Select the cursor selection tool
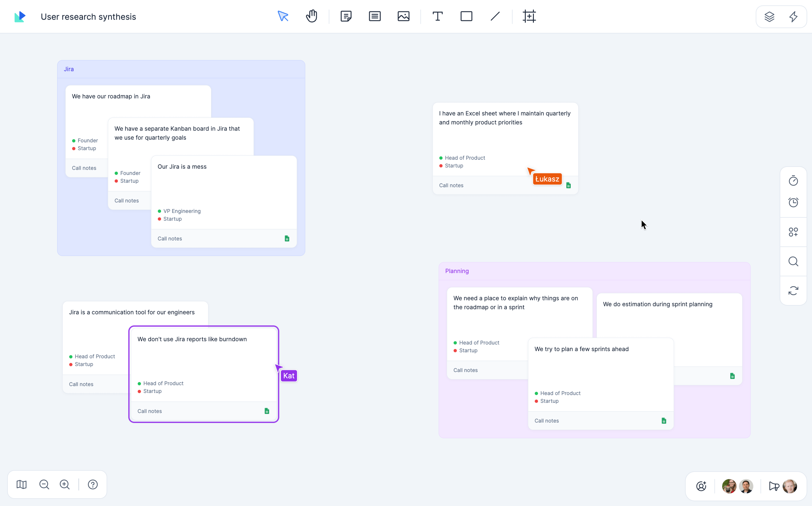Screen dimensions: 812x506 coord(283,16)
